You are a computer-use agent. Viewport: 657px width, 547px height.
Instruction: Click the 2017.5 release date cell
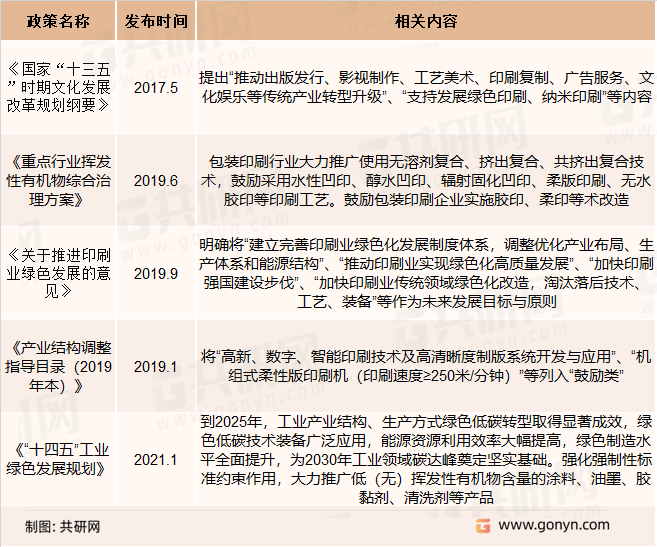pyautogui.click(x=154, y=88)
